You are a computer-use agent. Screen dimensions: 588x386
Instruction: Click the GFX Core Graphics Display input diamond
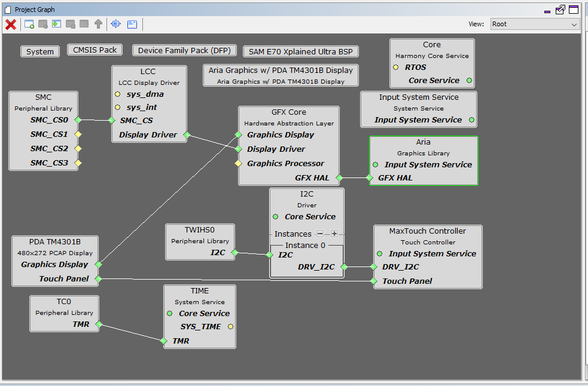[238, 134]
